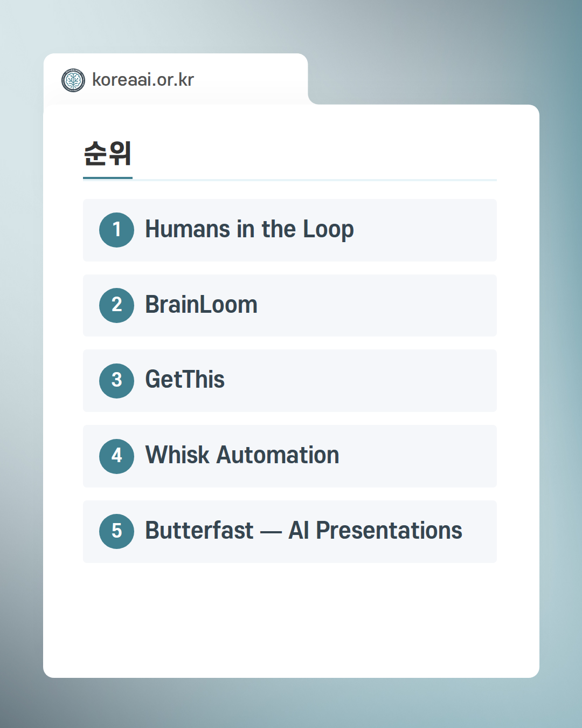
Task: Click the koreaai brain logo icon
Action: pos(73,80)
